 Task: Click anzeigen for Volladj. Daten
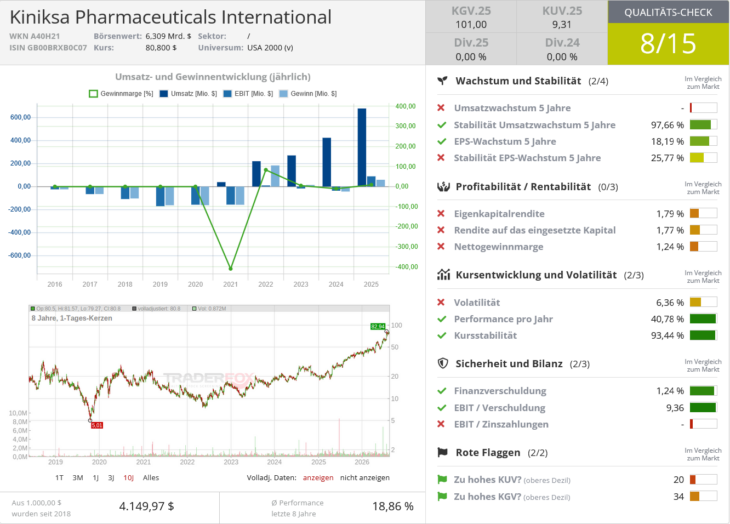pyautogui.click(x=318, y=477)
